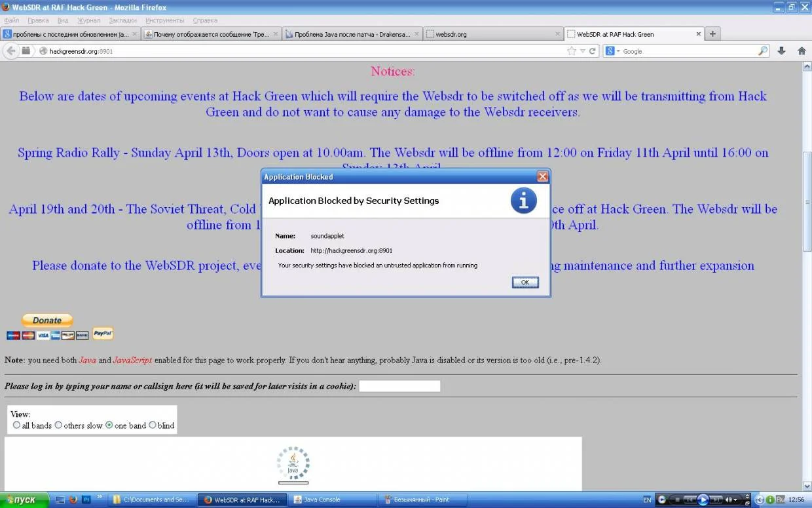This screenshot has width=812, height=508.
Task: Click the magnifier search icon
Action: point(763,50)
